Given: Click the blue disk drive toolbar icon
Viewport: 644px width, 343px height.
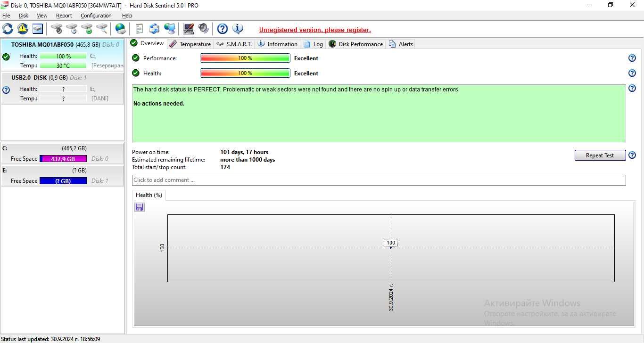Looking at the screenshot, I should [38, 29].
